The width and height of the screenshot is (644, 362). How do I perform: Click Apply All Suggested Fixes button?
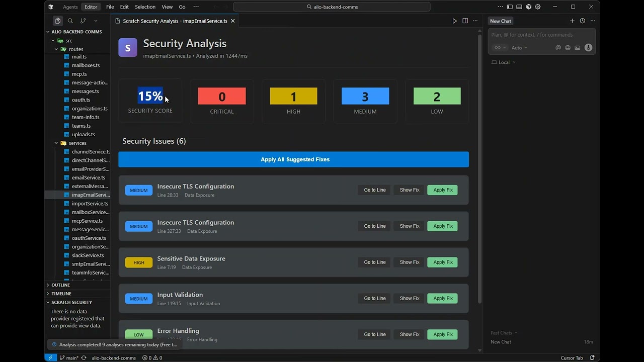pyautogui.click(x=294, y=159)
